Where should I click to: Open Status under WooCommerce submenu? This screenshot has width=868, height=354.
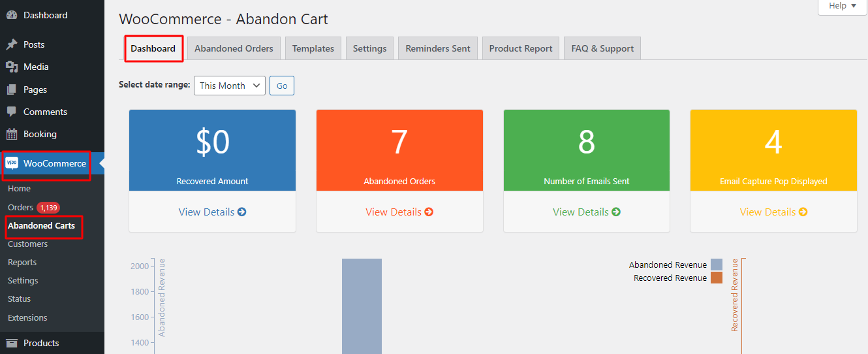(19, 298)
